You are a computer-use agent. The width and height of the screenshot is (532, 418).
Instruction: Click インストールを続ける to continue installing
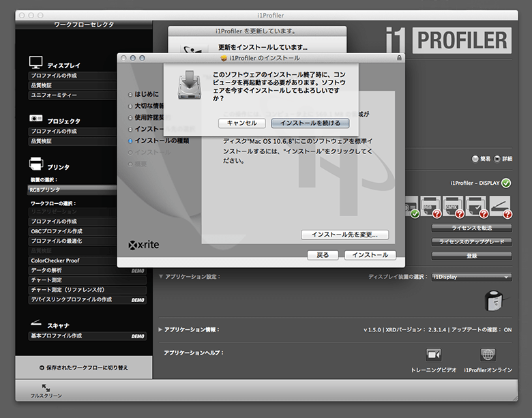click(x=310, y=123)
